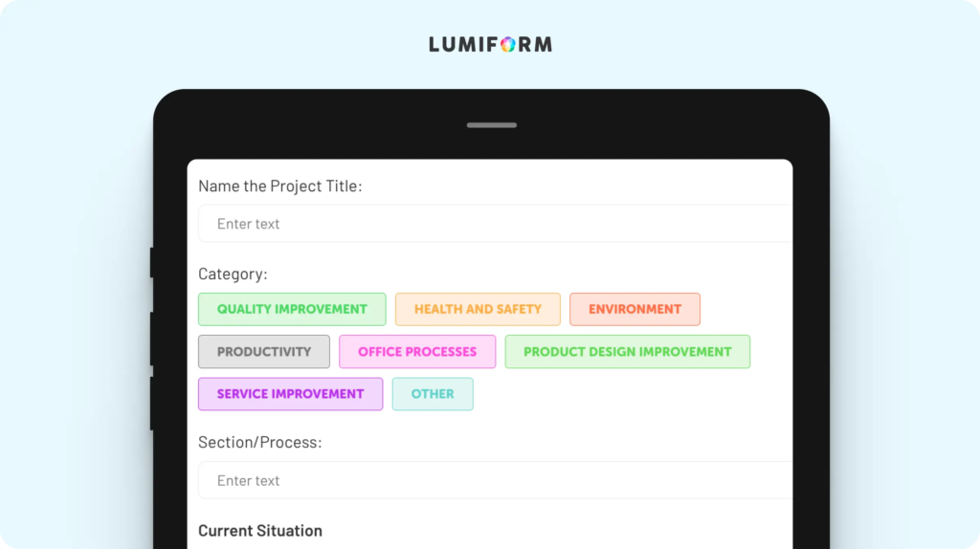Click the lowest tablet side button
980x549 pixels.
pyautogui.click(x=152, y=403)
